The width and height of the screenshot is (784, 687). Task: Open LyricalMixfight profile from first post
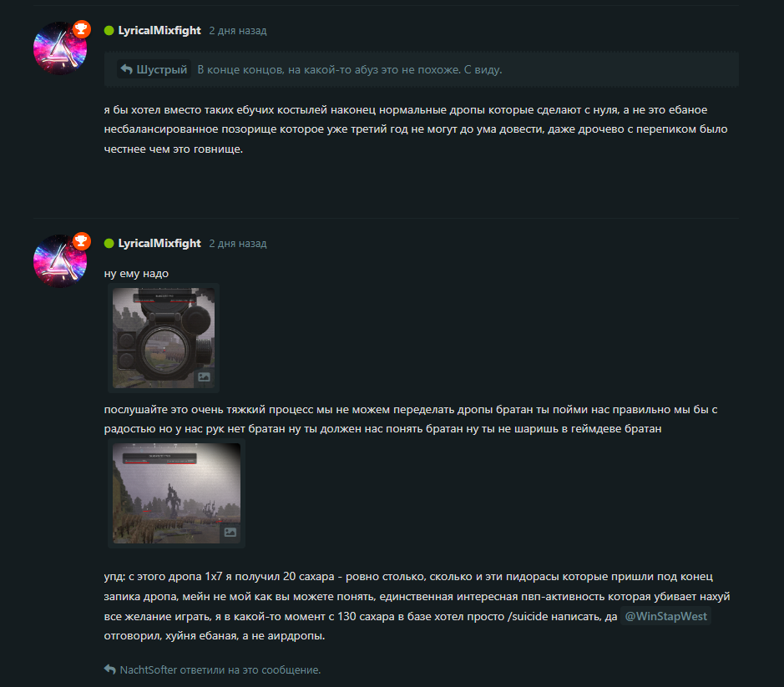click(159, 31)
